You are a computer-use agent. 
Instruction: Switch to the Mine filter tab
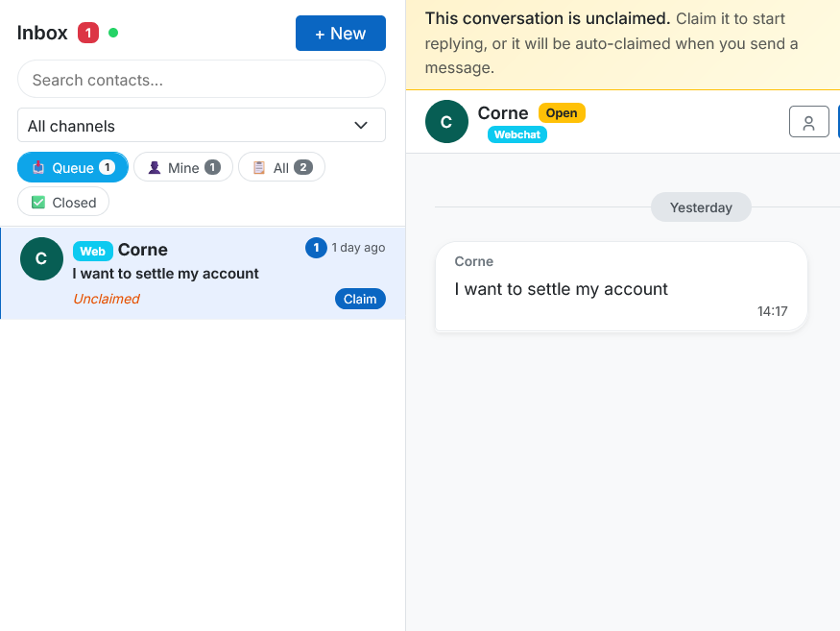click(182, 167)
